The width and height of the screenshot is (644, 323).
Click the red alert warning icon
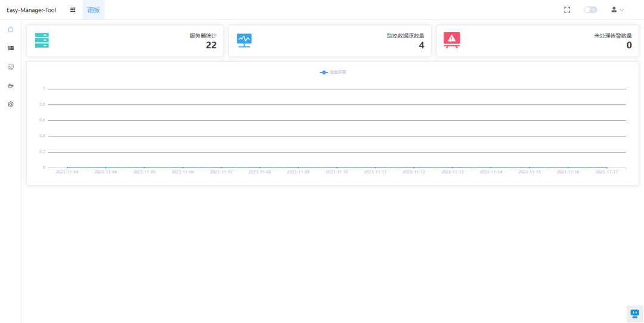click(x=451, y=41)
